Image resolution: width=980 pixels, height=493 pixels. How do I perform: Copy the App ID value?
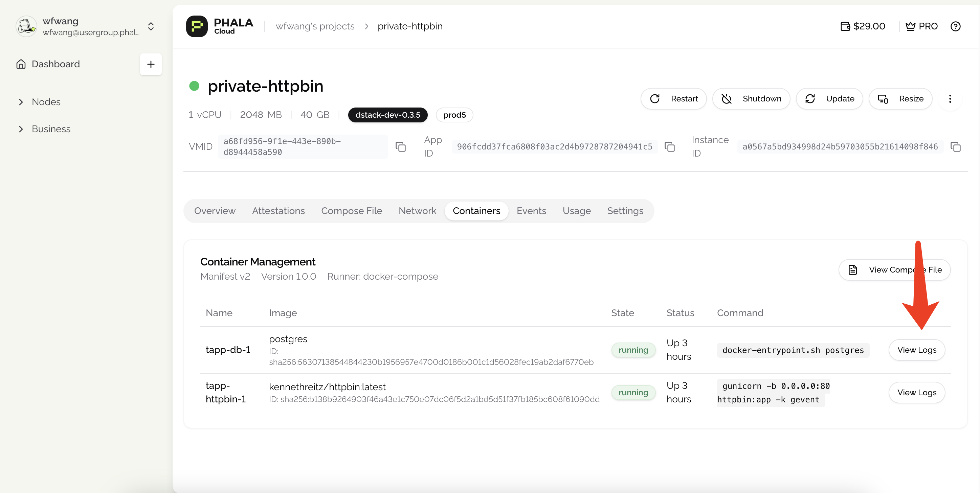click(x=669, y=147)
